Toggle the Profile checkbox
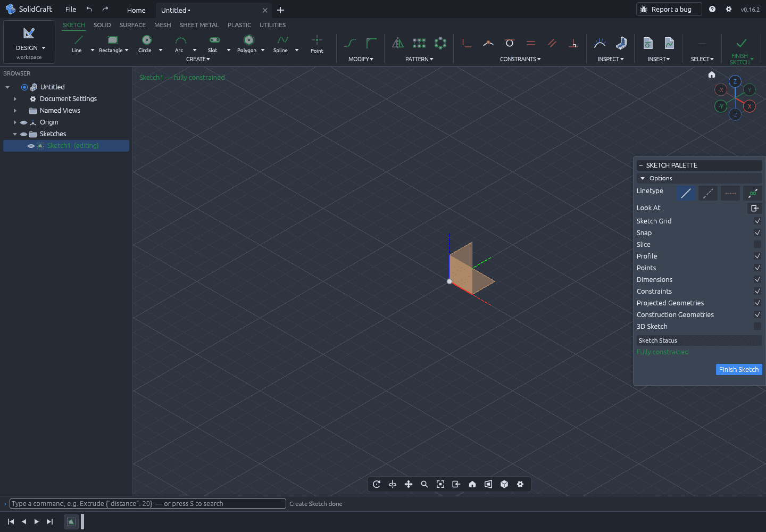The width and height of the screenshot is (766, 532). [757, 256]
